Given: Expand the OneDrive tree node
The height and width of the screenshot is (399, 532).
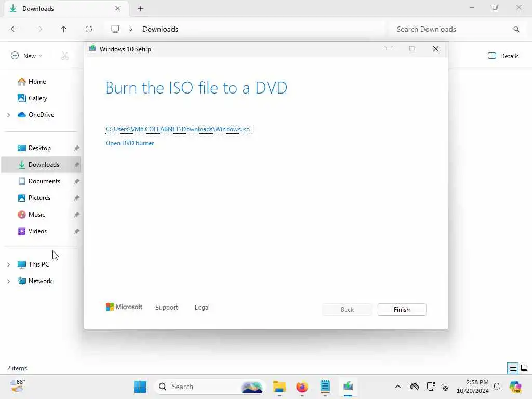Looking at the screenshot, I should 9,115.
